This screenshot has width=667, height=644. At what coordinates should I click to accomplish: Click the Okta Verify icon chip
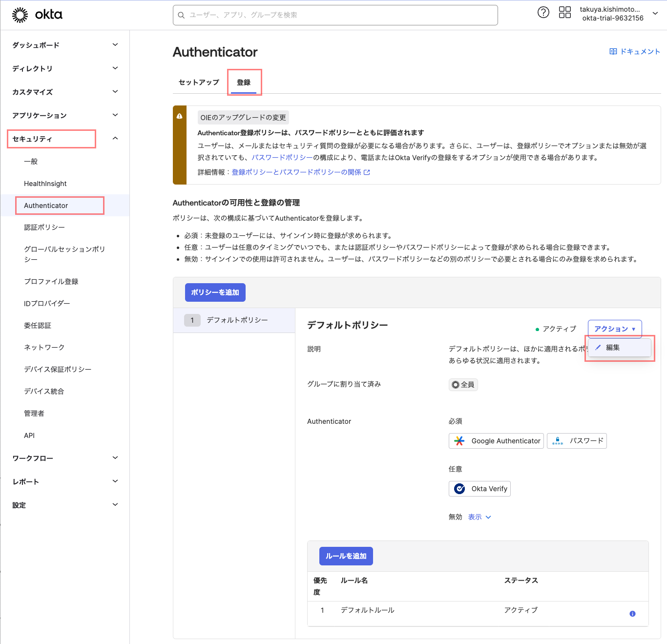[479, 489]
